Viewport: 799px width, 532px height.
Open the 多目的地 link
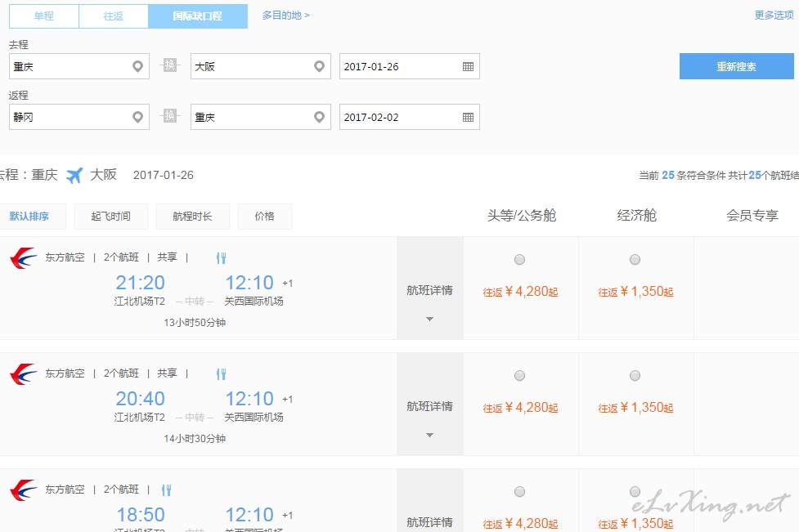coord(286,16)
